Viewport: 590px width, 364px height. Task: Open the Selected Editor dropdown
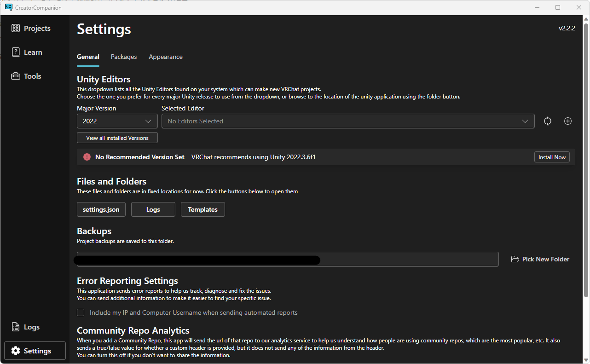tap(347, 121)
